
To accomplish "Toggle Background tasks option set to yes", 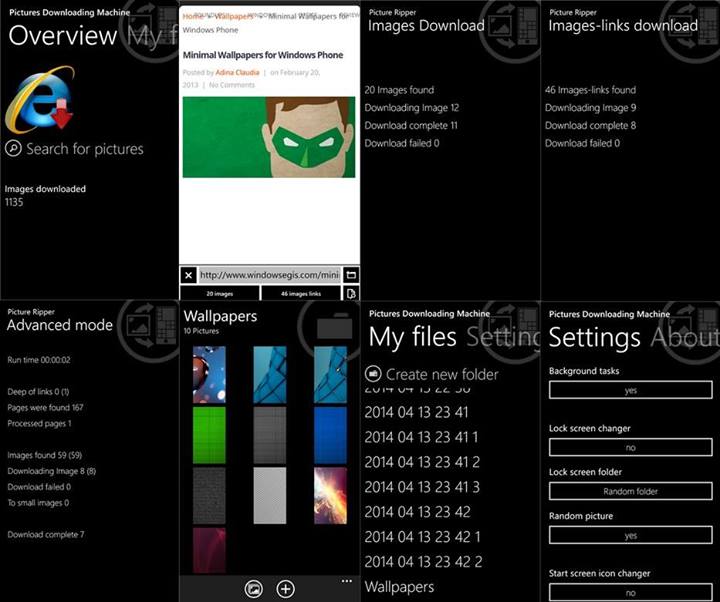I will [630, 390].
